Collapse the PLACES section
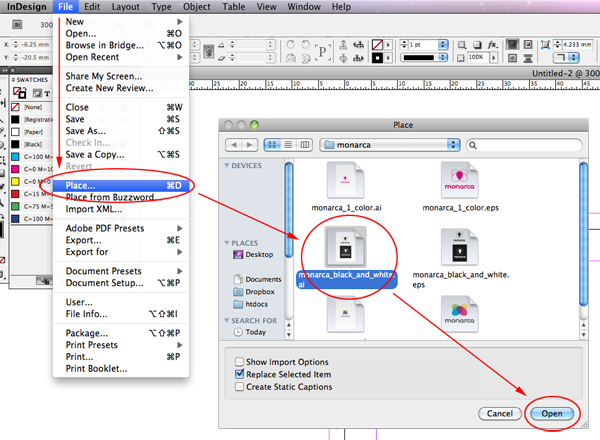 tap(227, 243)
